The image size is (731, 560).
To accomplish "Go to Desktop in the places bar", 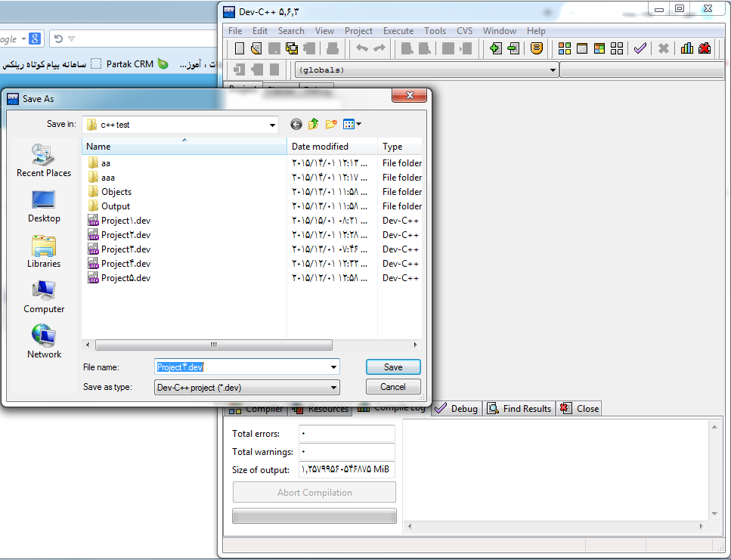I will click(44, 206).
